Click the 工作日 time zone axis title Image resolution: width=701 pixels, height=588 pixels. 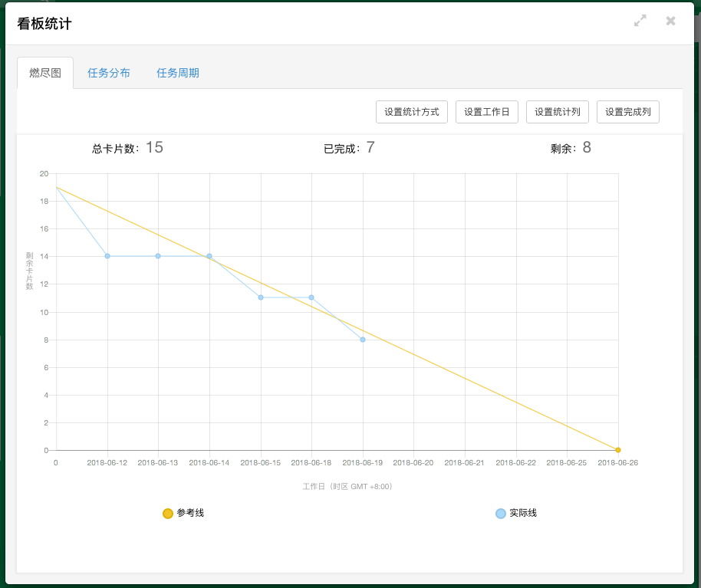point(347,486)
